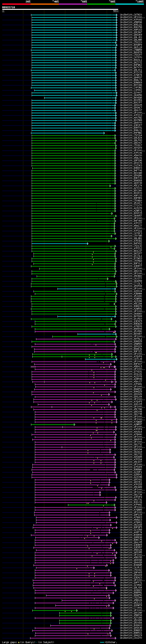The image size is (146, 644).
Task: Open UniRef100_Q9SL64 hit
Action: click(131, 397)
